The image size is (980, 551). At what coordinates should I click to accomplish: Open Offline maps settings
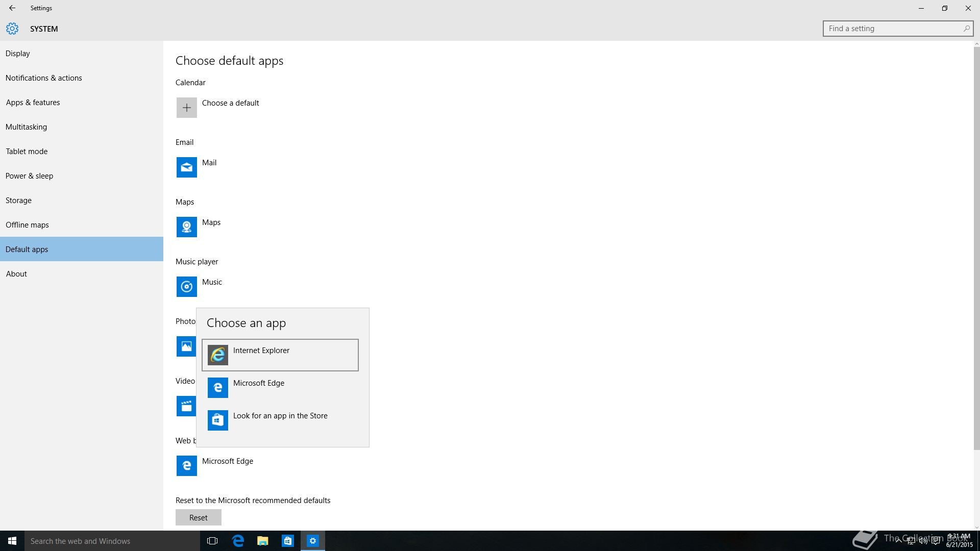click(x=82, y=225)
